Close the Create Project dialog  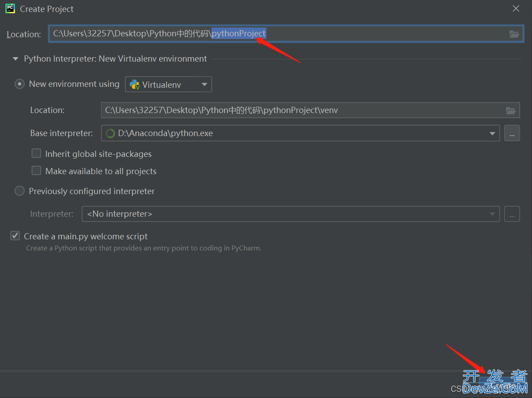tap(516, 8)
